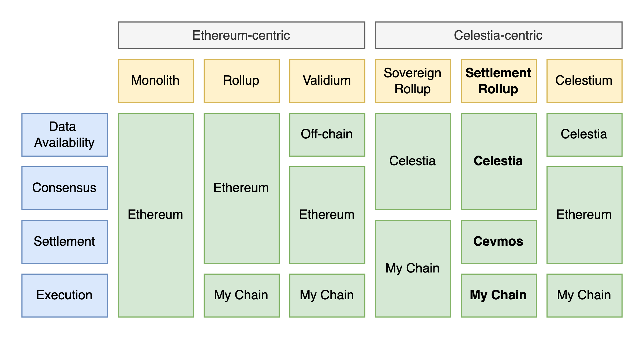644x339 pixels.
Task: Click the Celestia box under Celestium
Action: click(x=584, y=134)
